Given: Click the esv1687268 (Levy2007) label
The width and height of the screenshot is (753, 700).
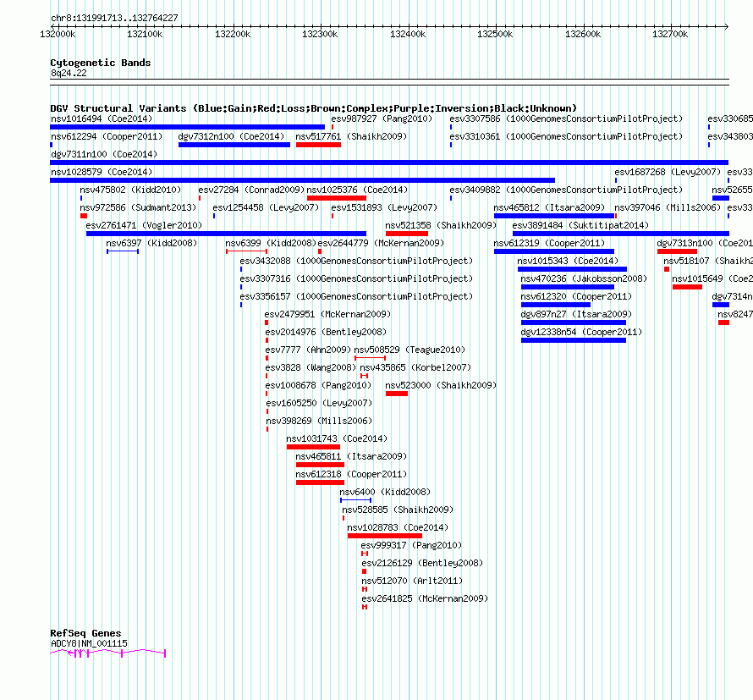Looking at the screenshot, I should (x=668, y=172).
